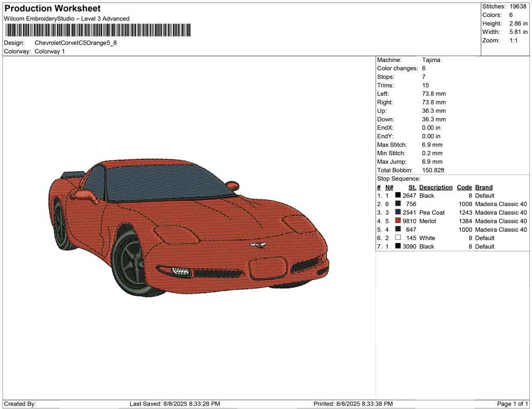Select the embroidered Corvette design preview

coord(188,228)
